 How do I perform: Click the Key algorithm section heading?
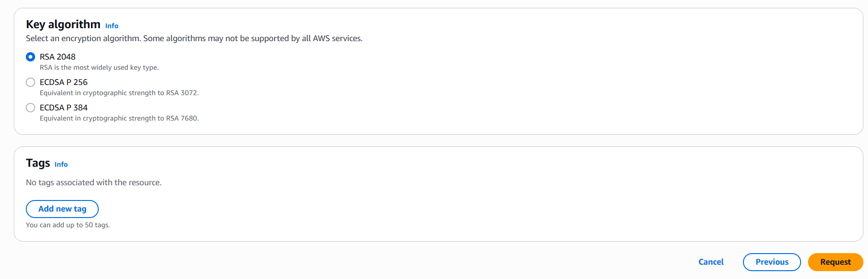(x=63, y=24)
